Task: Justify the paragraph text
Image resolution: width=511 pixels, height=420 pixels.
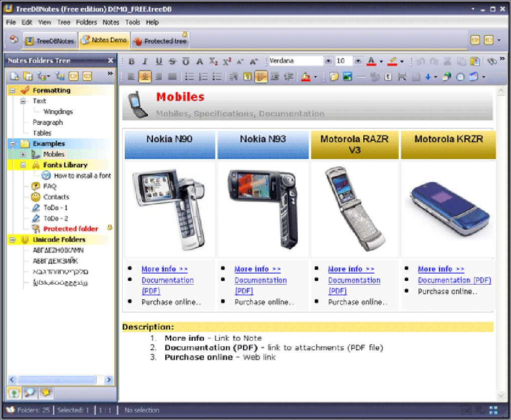Action: (172, 77)
